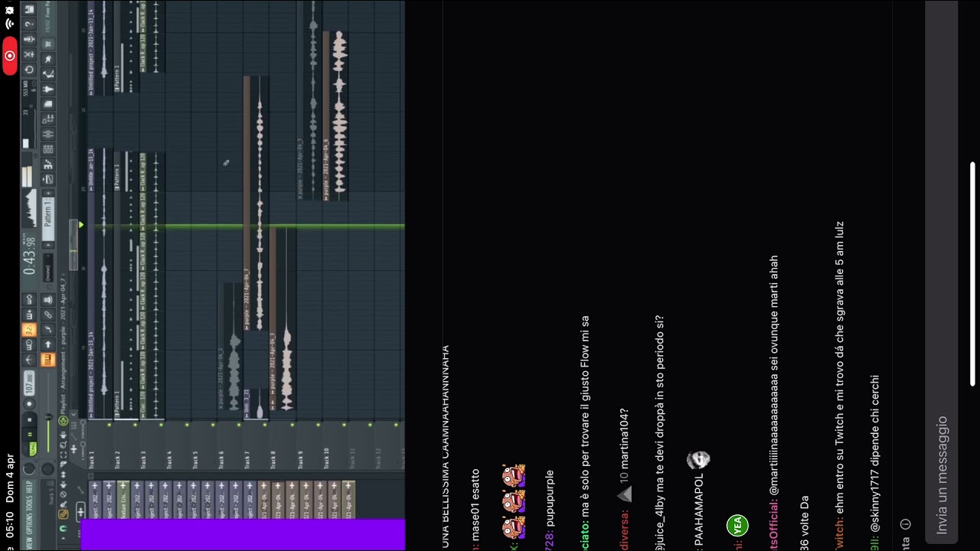Click the green playhead marker triangle
Screen dimensions: 980x551
pos(80,224)
